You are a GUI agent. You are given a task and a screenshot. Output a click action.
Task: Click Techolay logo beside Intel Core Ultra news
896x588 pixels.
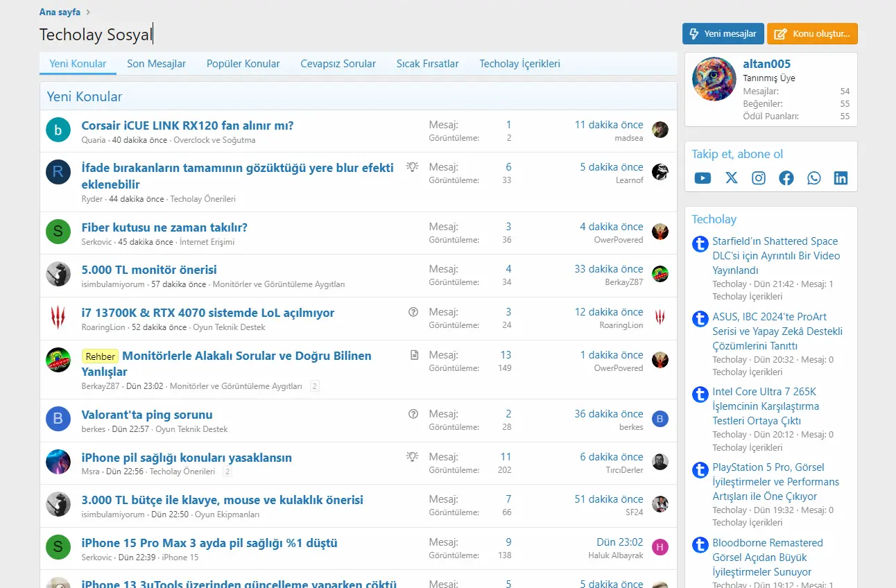[700, 395]
